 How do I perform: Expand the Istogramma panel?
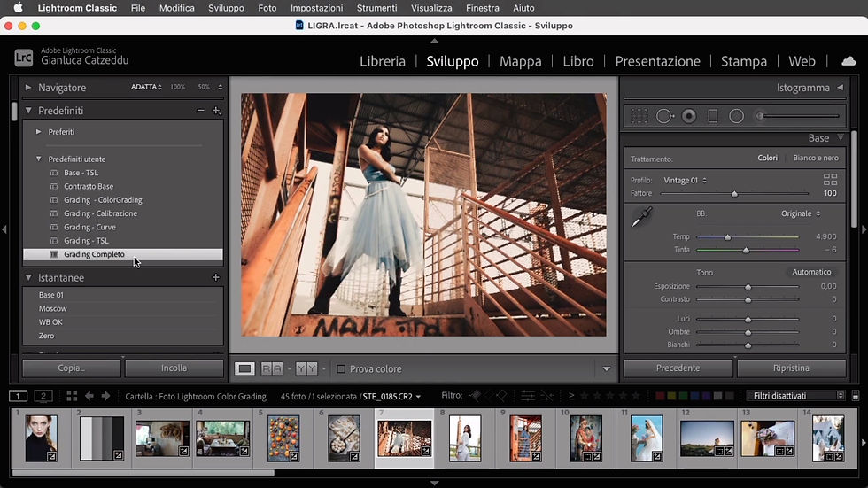point(841,88)
